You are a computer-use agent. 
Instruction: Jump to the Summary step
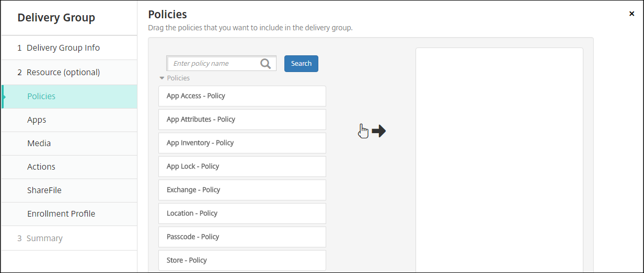tap(44, 238)
